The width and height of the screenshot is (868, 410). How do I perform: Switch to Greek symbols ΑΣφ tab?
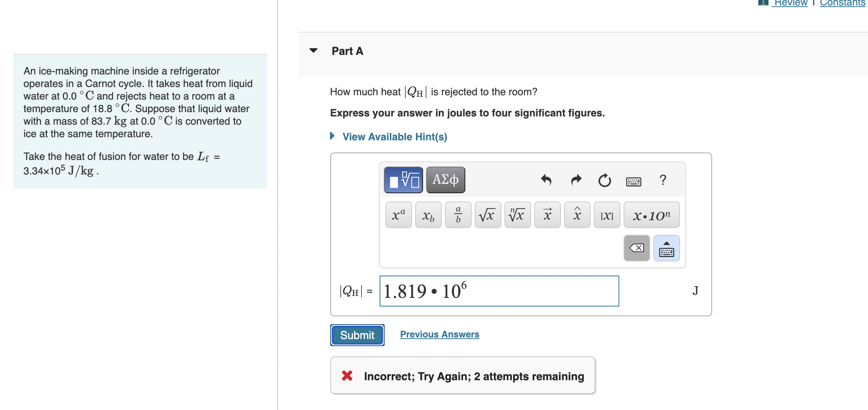point(445,180)
